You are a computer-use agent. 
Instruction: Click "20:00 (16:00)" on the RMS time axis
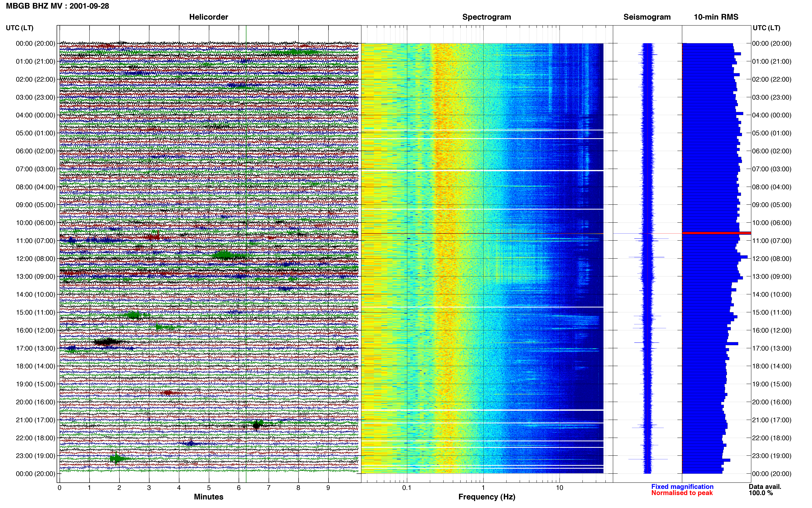(x=772, y=402)
